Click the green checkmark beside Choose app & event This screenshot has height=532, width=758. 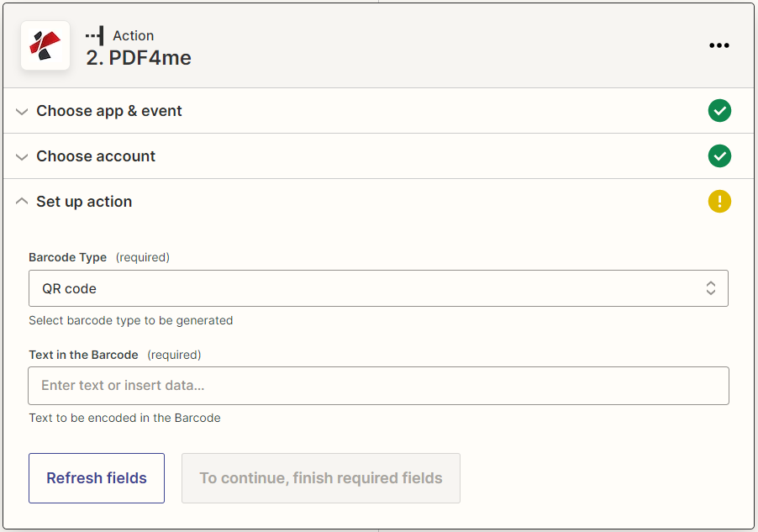point(719,110)
